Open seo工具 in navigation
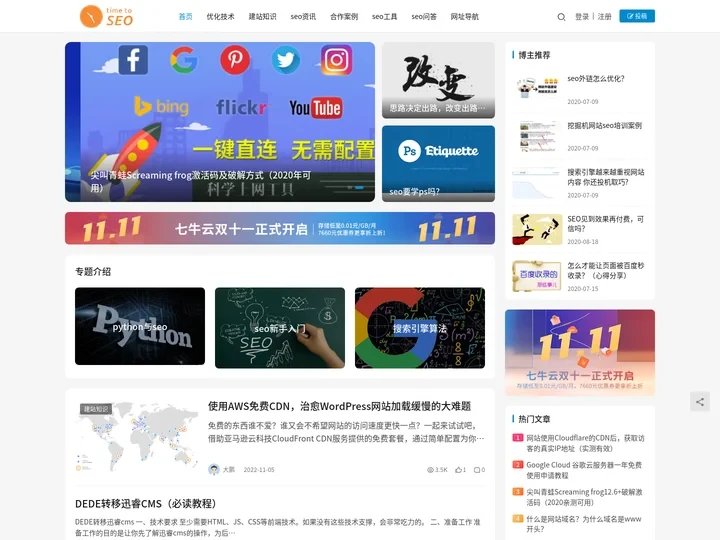Image resolution: width=720 pixels, height=540 pixels. (384, 17)
